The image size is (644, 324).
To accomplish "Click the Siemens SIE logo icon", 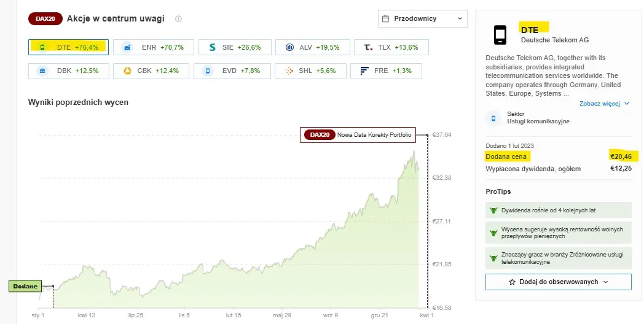I will pos(213,47).
